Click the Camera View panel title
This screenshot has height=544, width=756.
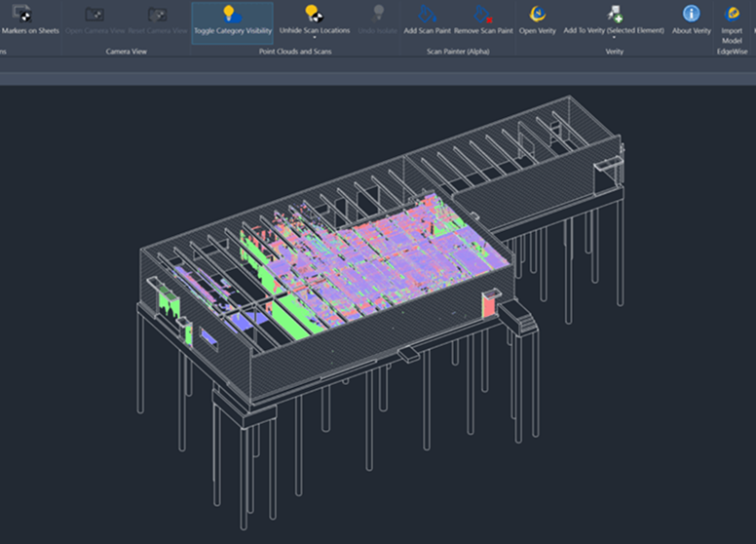pyautogui.click(x=127, y=51)
